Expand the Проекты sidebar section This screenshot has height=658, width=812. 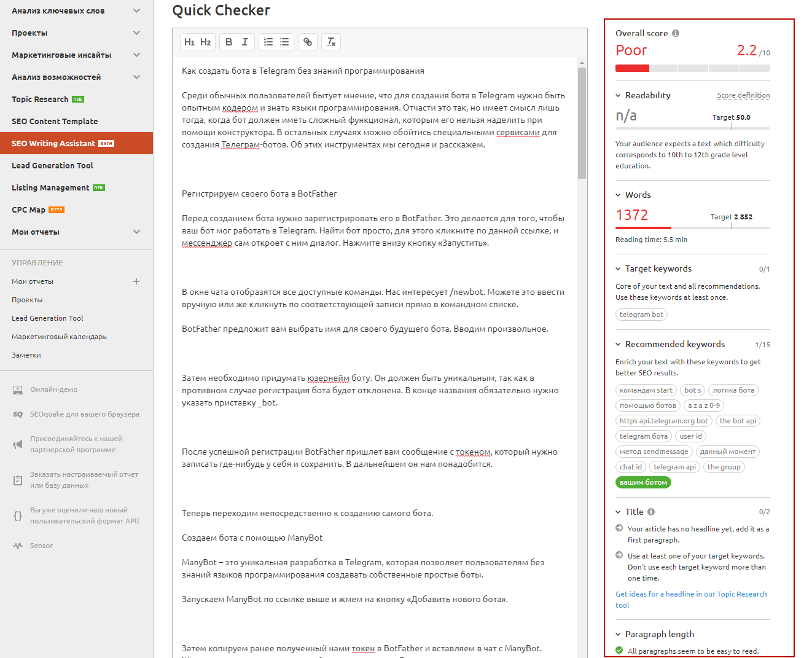coord(136,33)
